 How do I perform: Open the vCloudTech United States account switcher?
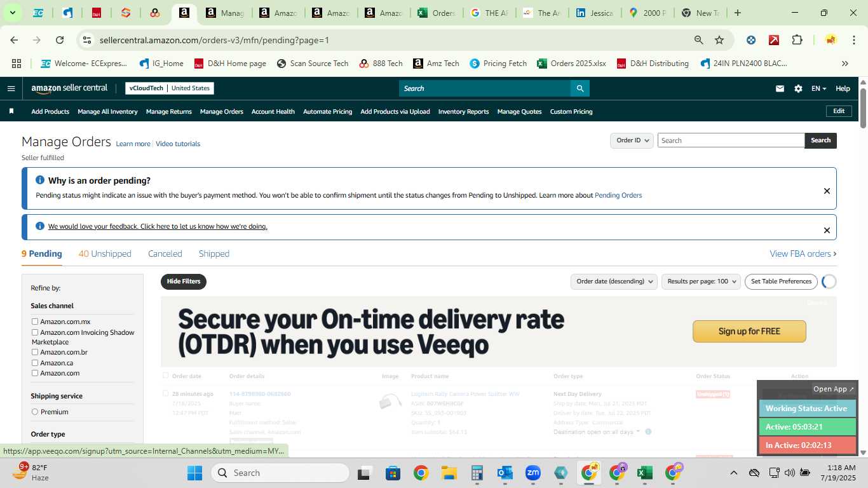coord(170,88)
